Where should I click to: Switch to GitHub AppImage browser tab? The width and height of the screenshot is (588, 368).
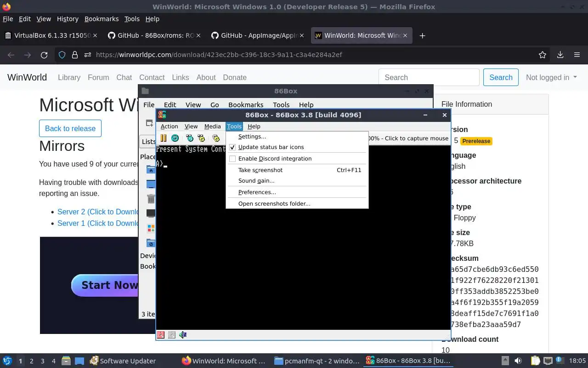point(258,35)
